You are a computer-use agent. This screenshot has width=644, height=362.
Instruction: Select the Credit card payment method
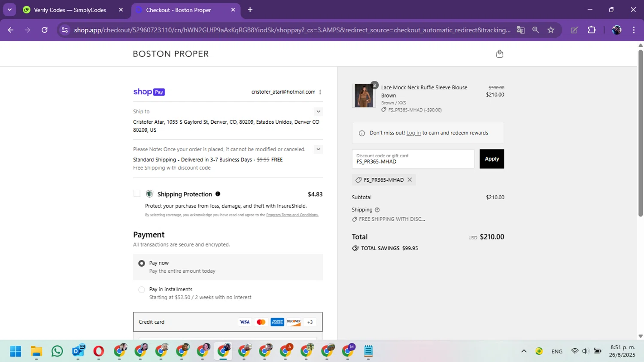(228, 322)
